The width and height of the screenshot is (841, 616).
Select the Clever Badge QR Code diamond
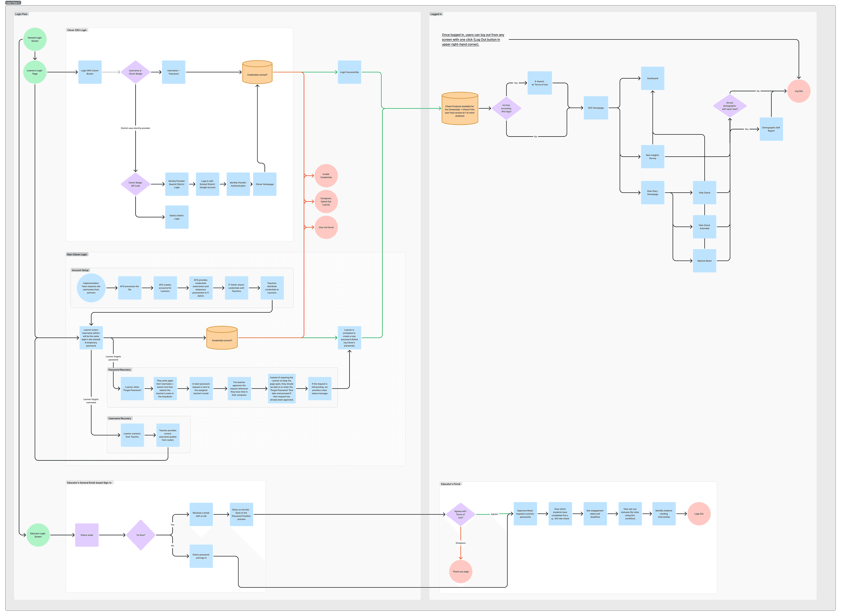pyautogui.click(x=135, y=184)
